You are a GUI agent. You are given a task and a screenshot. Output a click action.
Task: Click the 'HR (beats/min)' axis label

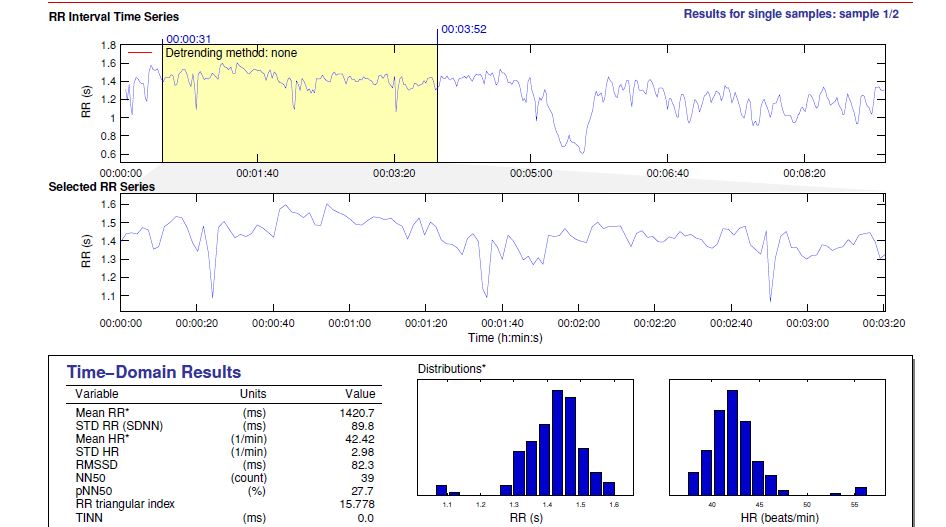point(779,517)
